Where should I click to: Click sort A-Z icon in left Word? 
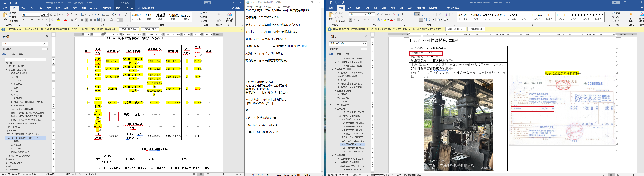[x=120, y=14]
